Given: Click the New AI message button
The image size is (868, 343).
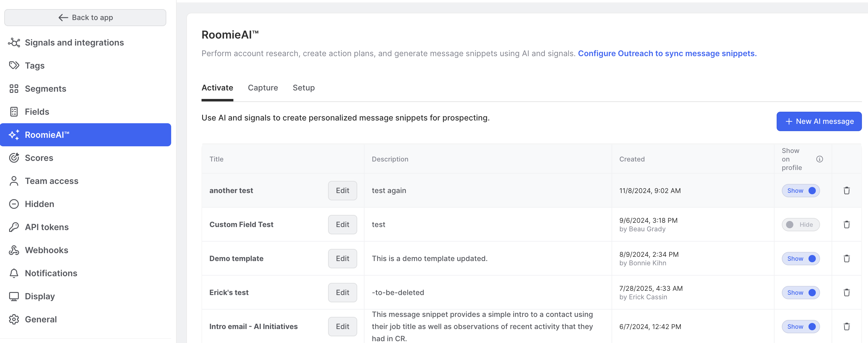Looking at the screenshot, I should tap(819, 121).
